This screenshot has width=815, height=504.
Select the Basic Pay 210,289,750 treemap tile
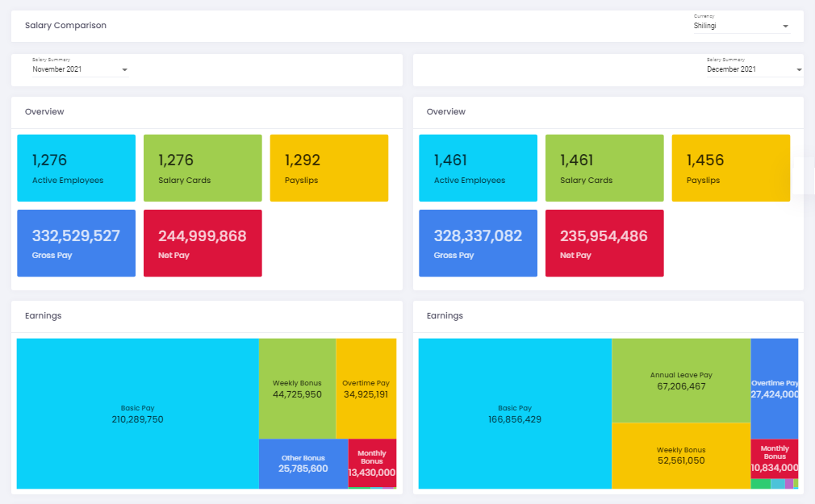[138, 414]
